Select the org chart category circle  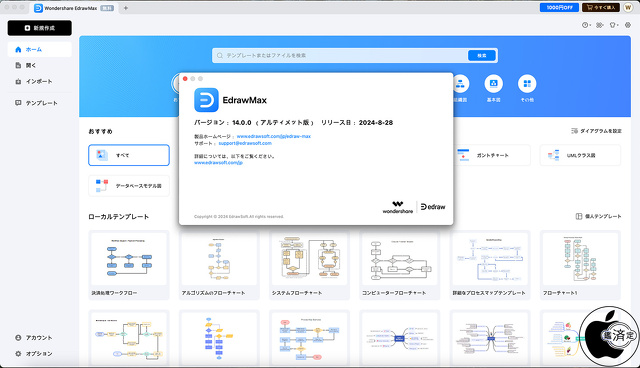[460, 84]
